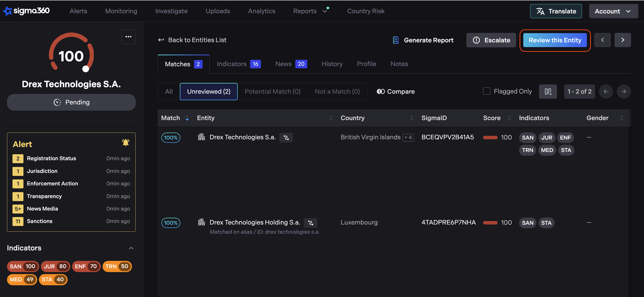Click the sigma360 logo icon

(7, 11)
